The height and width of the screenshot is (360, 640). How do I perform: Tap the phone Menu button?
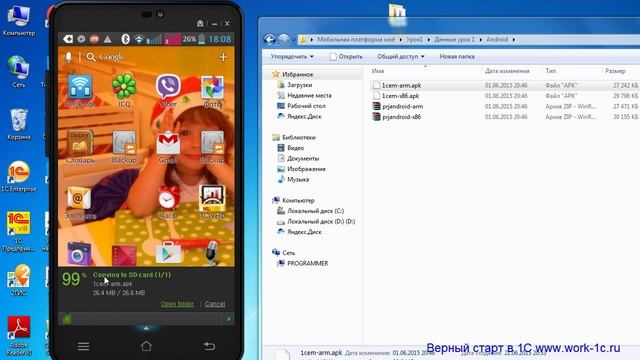coord(83,347)
